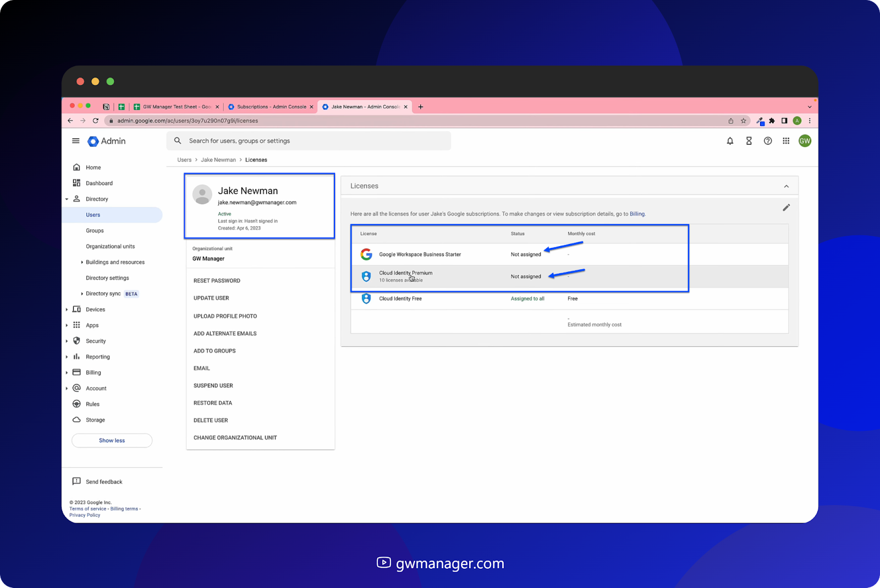Open the notifications bell
Image resolution: width=880 pixels, height=588 pixels.
point(730,141)
